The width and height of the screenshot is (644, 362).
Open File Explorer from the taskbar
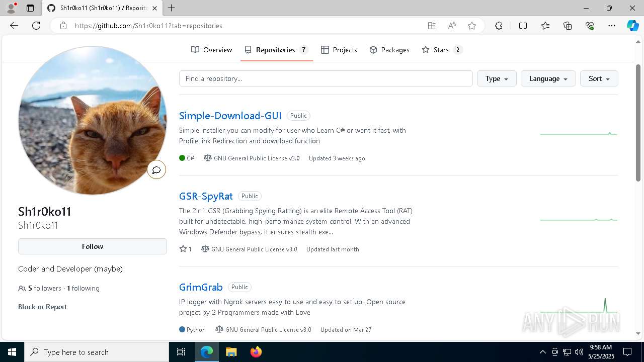coord(231,352)
